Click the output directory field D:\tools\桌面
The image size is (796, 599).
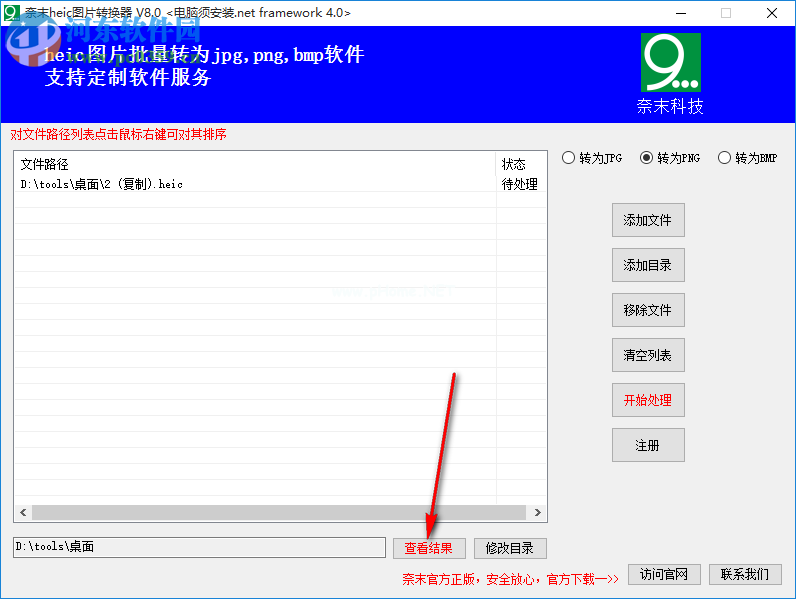(x=200, y=547)
